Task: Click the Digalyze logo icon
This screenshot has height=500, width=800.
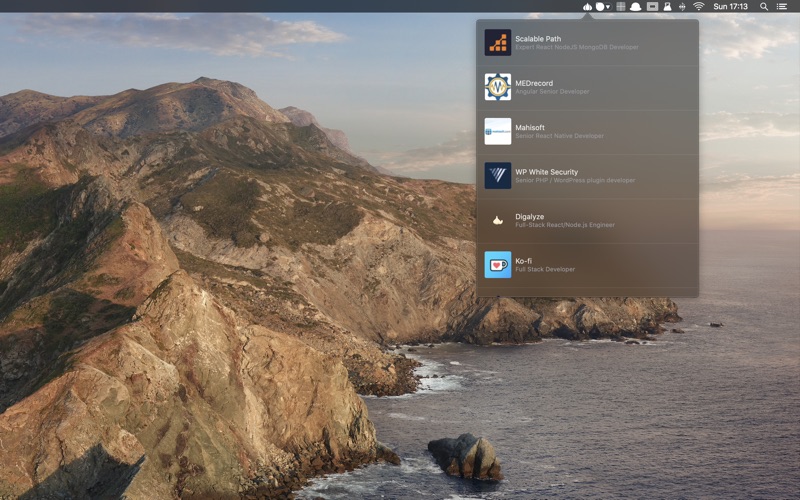Action: point(497,220)
